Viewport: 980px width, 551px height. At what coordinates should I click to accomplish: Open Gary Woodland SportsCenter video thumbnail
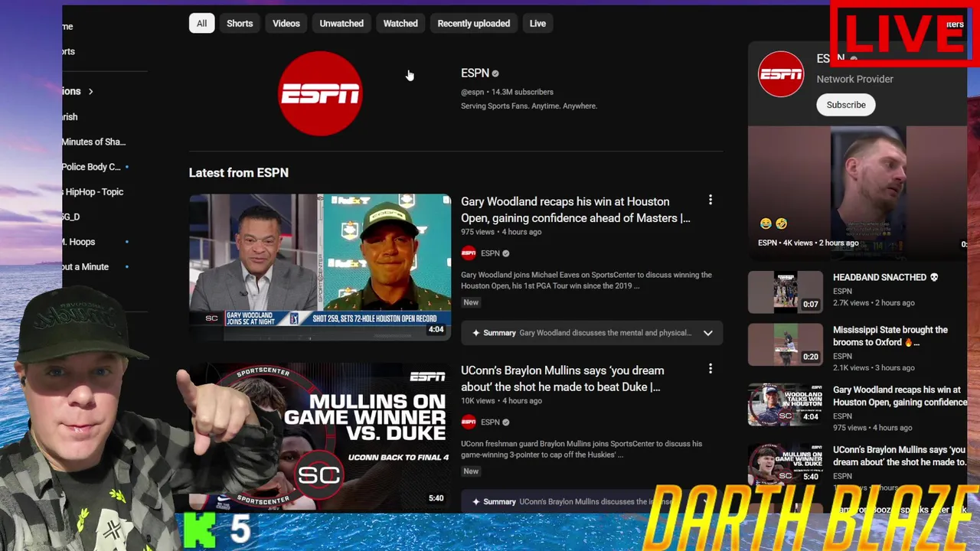[320, 266]
